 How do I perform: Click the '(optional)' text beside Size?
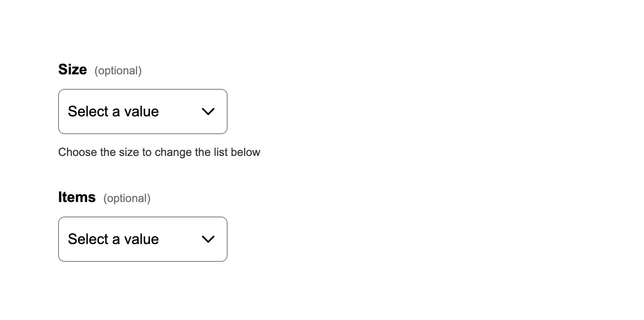pos(118,71)
